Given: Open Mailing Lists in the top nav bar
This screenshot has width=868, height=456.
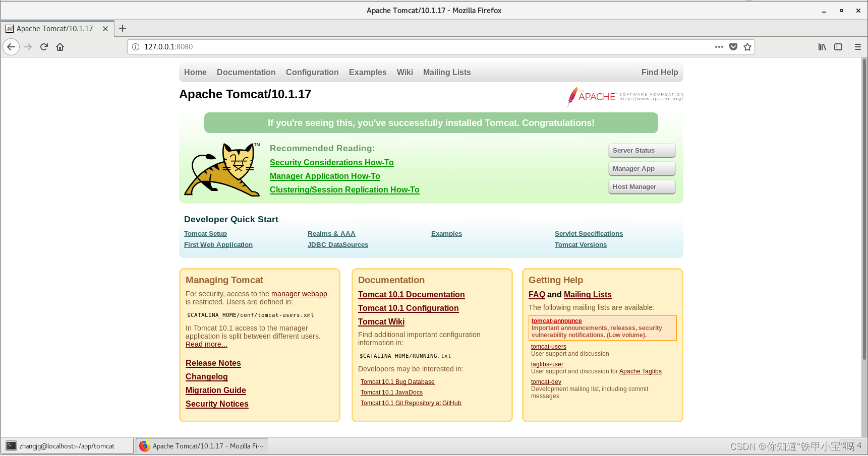Looking at the screenshot, I should coord(447,72).
